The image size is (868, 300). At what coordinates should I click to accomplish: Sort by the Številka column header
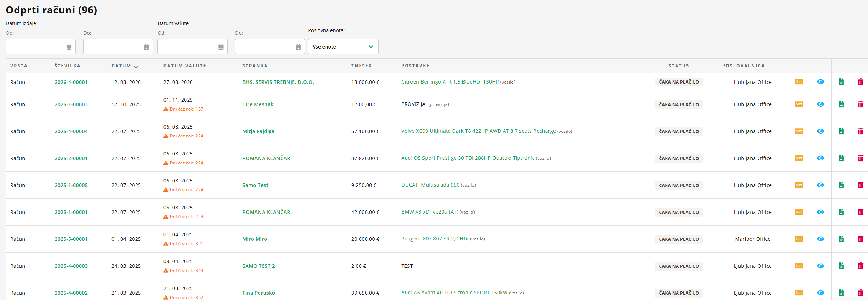67,66
